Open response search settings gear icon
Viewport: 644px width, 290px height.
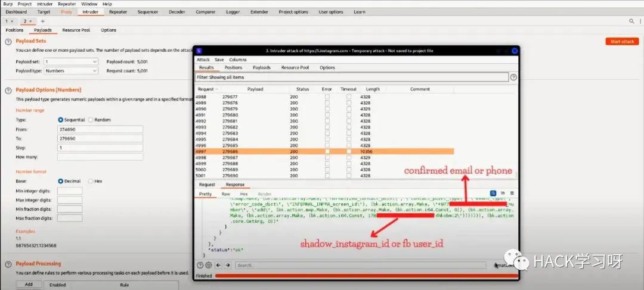point(208,265)
